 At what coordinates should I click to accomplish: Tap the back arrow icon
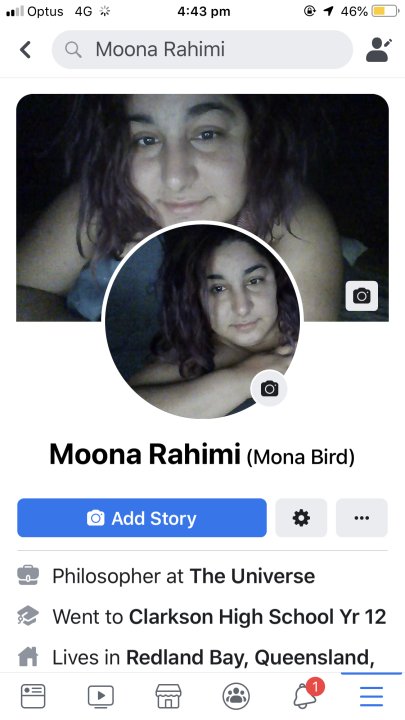[x=26, y=50]
